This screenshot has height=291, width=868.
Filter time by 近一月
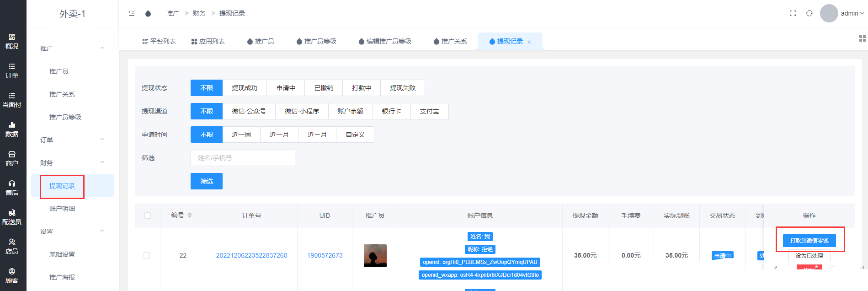(279, 135)
